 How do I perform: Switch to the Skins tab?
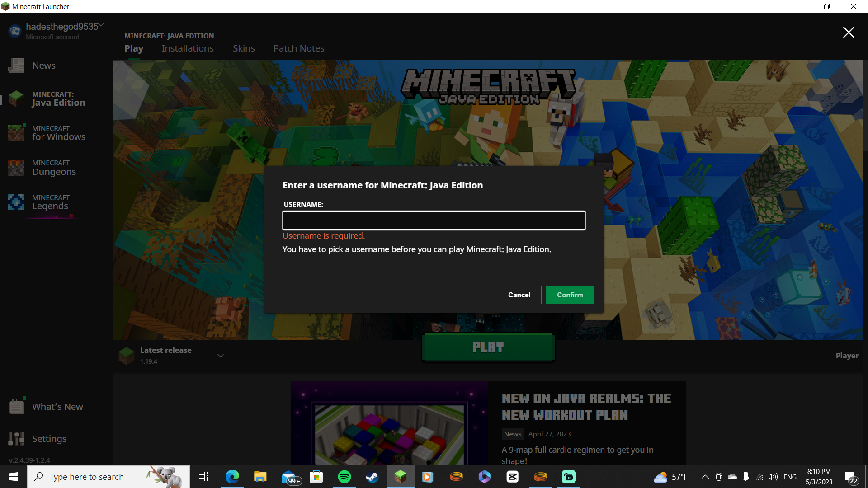click(x=244, y=48)
